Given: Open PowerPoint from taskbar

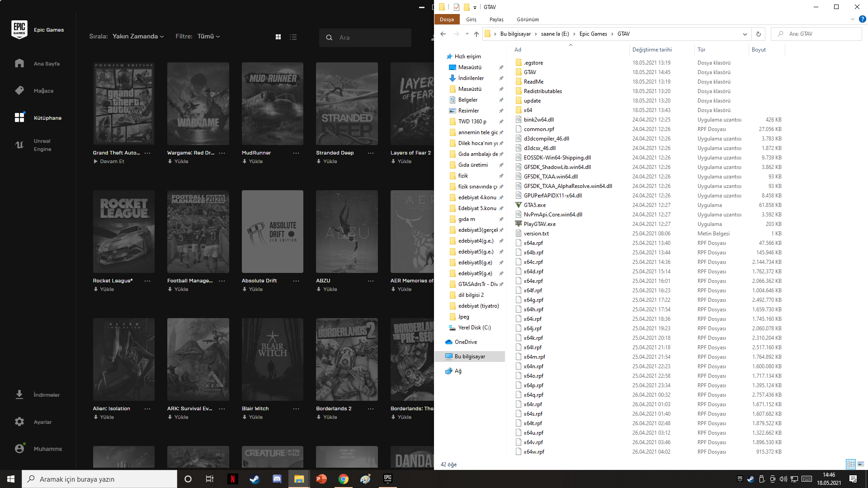Looking at the screenshot, I should pyautogui.click(x=321, y=479).
